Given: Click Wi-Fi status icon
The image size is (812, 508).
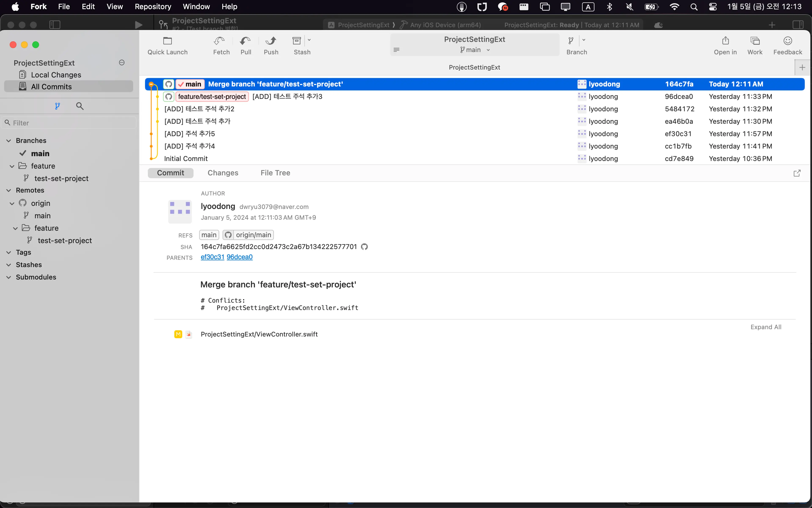Looking at the screenshot, I should coord(674,7).
